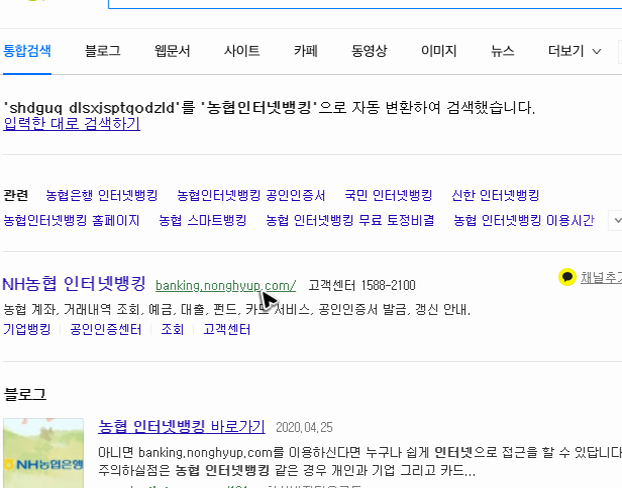Click related search 농협은행 인터넷뱅킹
Screen dimensions: 622x488
102,195
